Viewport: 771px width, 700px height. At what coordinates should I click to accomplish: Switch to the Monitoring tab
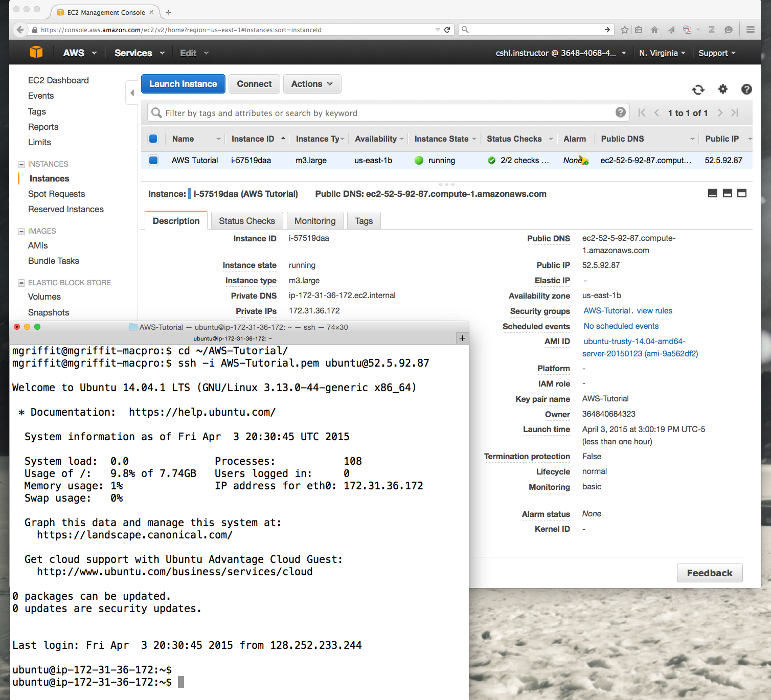pyautogui.click(x=315, y=221)
